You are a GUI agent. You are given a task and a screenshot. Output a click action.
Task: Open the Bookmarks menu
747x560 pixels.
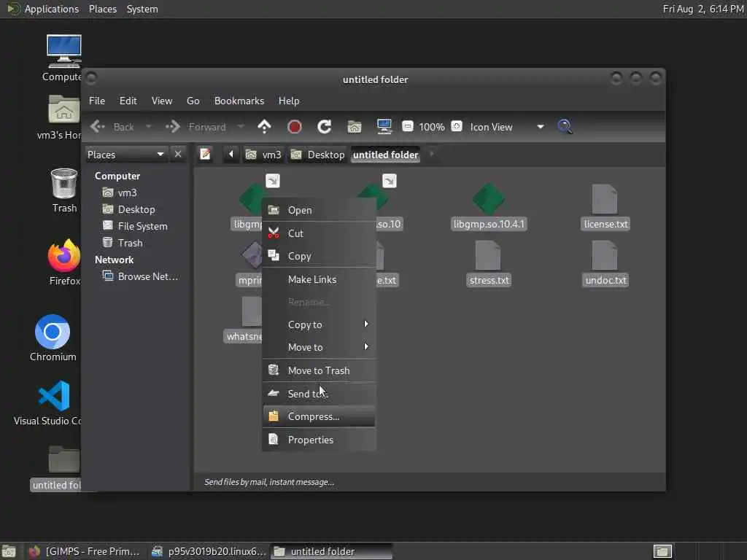[x=239, y=101]
